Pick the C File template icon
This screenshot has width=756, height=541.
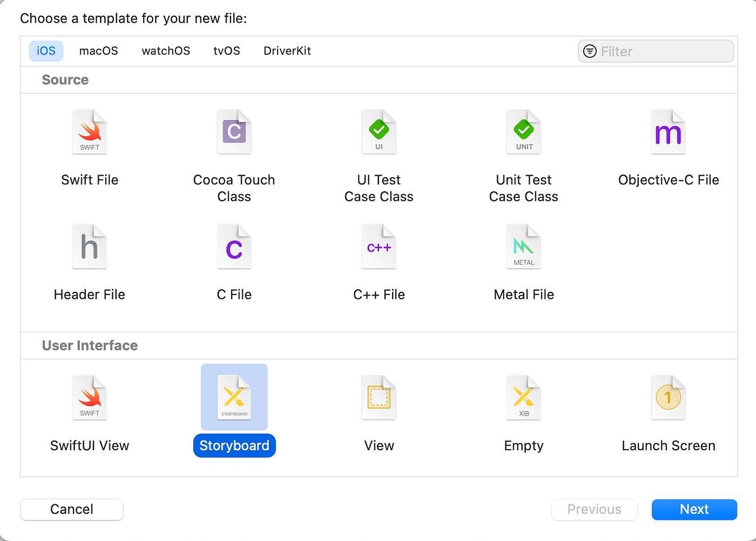[234, 246]
